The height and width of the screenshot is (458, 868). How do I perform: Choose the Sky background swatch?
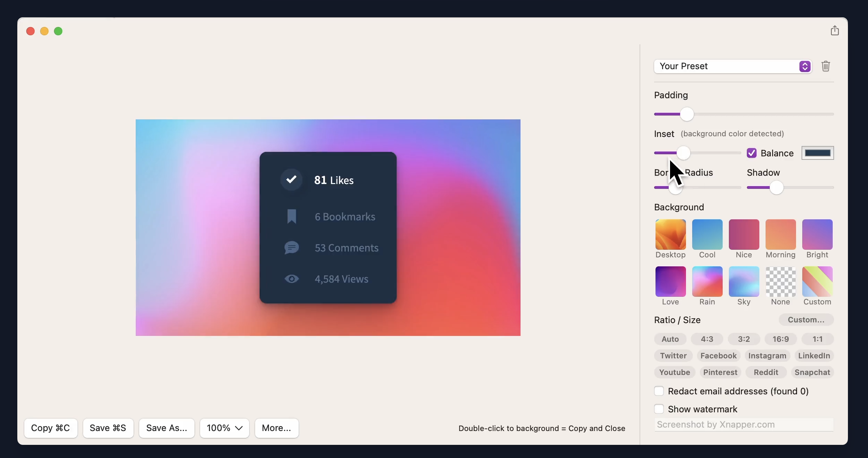pos(744,282)
